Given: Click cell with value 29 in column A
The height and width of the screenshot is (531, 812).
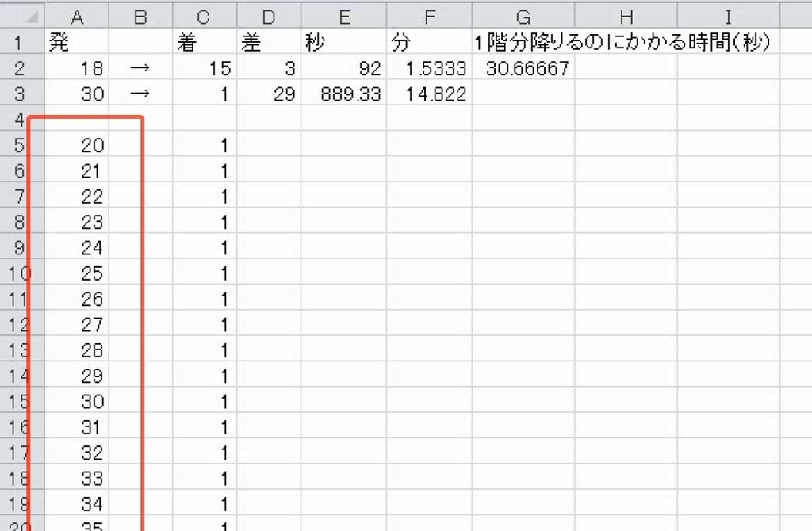Looking at the screenshot, I should click(x=77, y=375).
